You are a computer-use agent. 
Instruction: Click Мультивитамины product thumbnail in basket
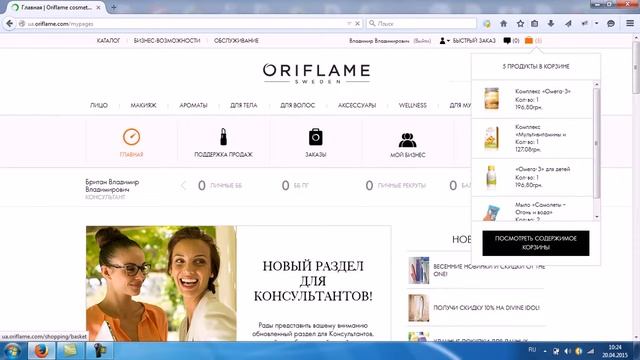[x=491, y=138]
